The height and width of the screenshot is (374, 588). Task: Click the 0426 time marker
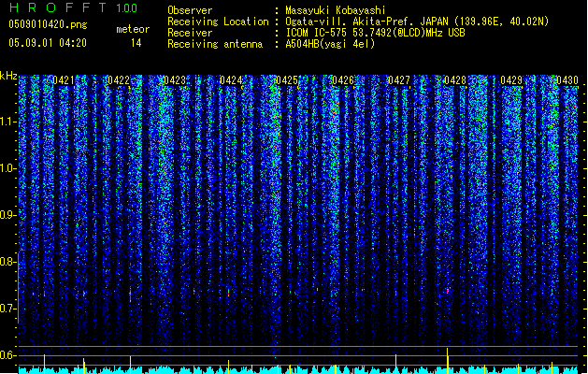343,80
